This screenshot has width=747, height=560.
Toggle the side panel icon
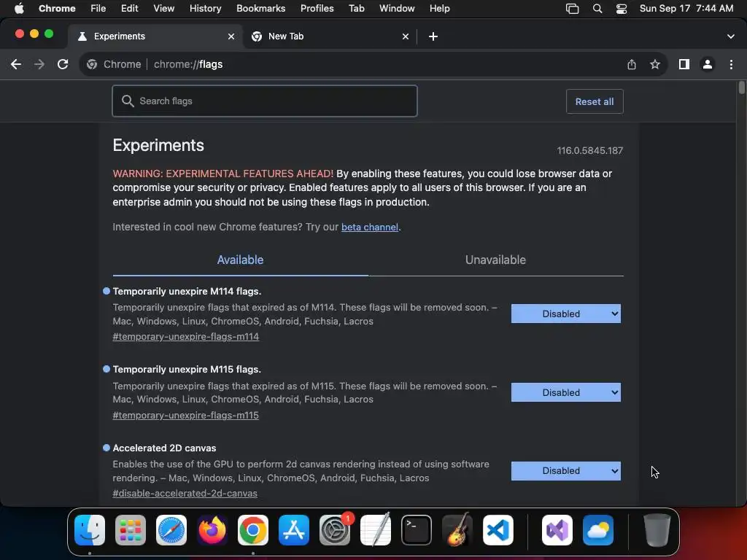(x=684, y=64)
